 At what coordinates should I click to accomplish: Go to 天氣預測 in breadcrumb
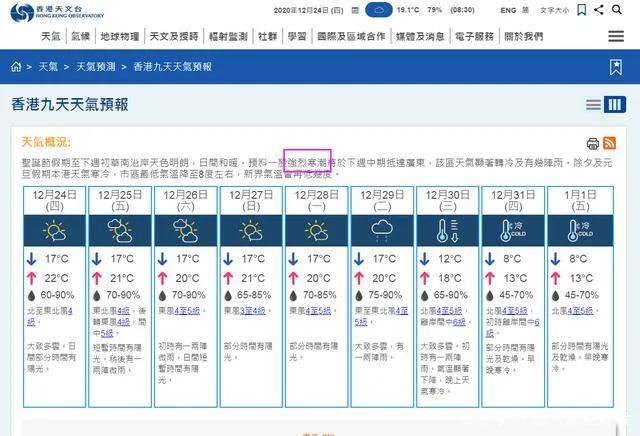point(96,67)
